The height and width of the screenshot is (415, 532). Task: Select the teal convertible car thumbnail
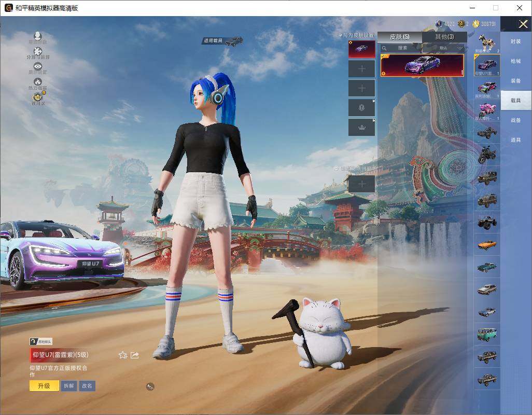pos(487,267)
